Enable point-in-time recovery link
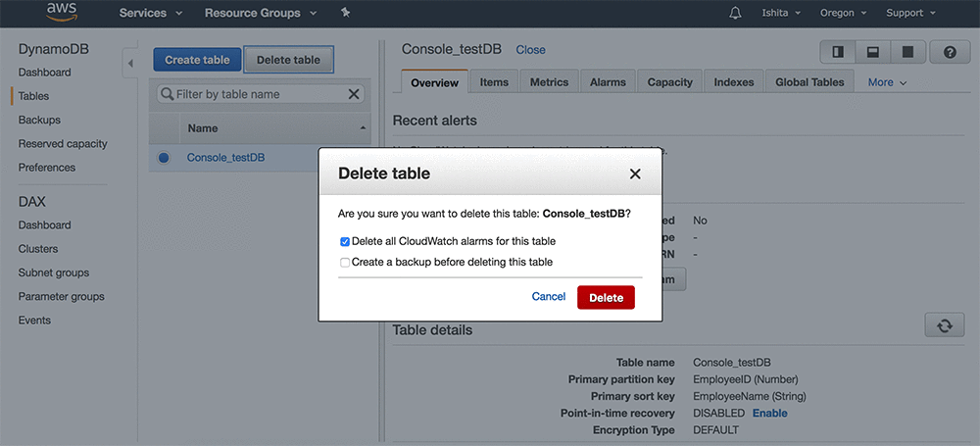Image resolution: width=980 pixels, height=446 pixels. click(x=769, y=414)
